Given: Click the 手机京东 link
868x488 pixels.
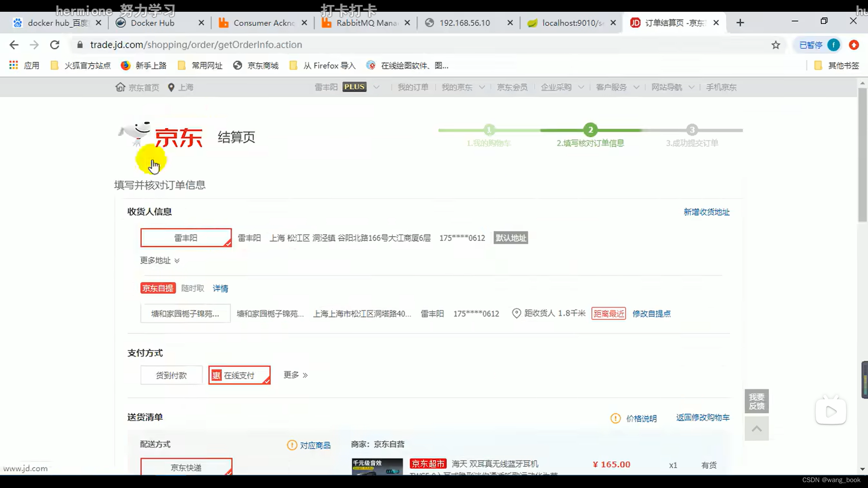Looking at the screenshot, I should pos(721,87).
